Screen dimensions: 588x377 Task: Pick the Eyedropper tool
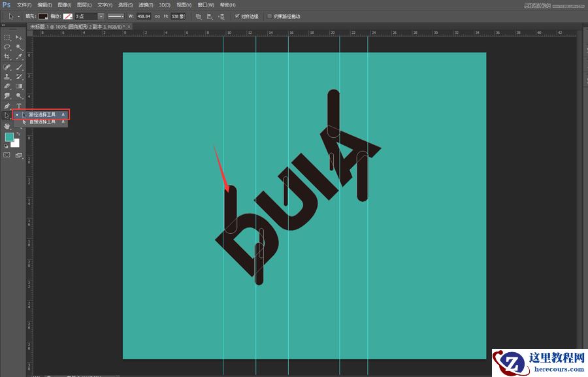tap(19, 57)
